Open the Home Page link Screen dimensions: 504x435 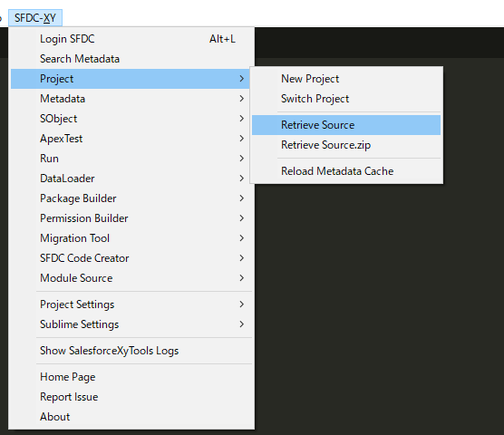tap(131, 377)
